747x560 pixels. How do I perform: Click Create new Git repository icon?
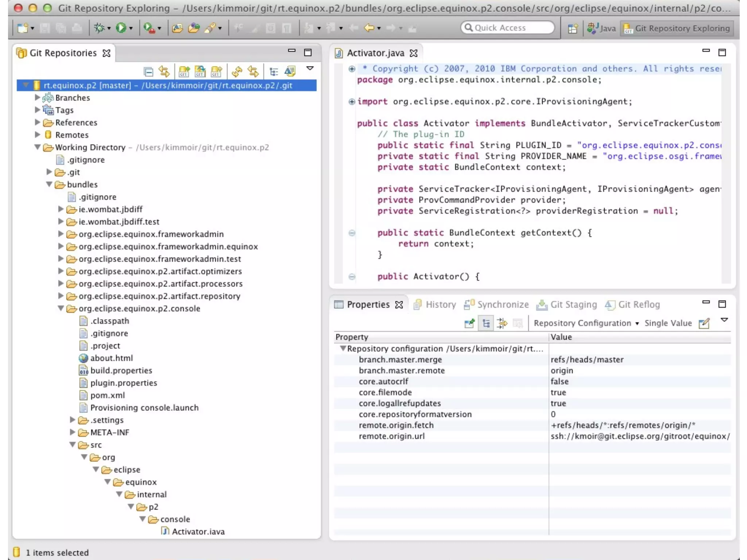[216, 71]
